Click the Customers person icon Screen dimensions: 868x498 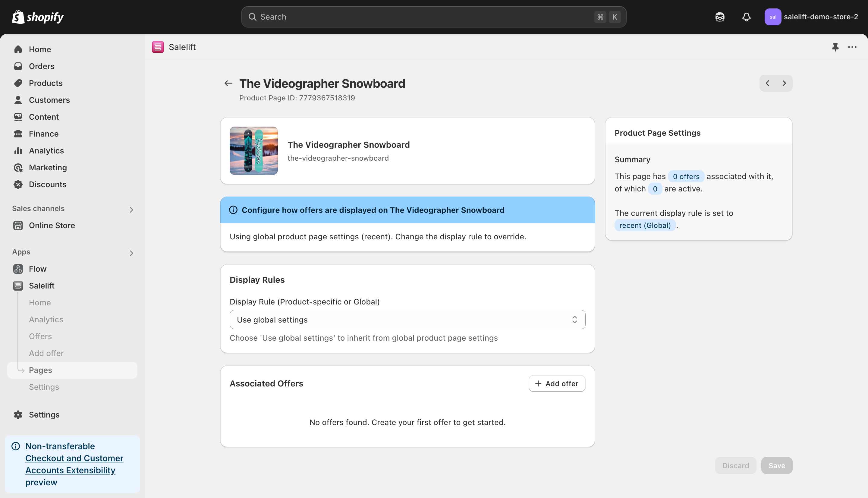(18, 100)
